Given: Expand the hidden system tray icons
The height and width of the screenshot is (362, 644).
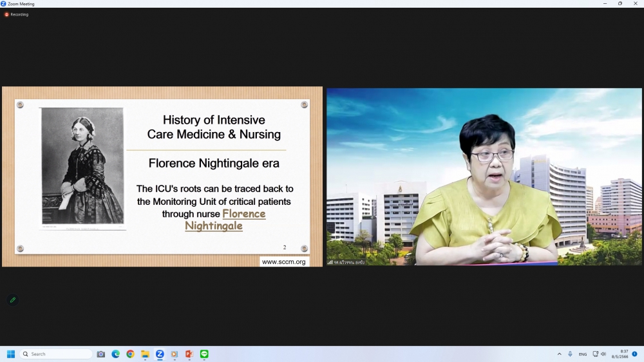Looking at the screenshot, I should point(559,354).
